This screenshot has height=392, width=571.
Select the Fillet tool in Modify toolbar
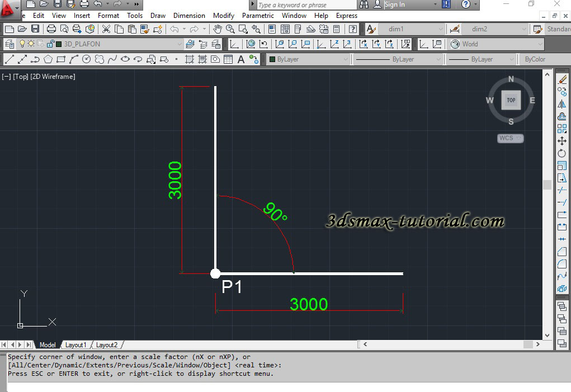562,263
